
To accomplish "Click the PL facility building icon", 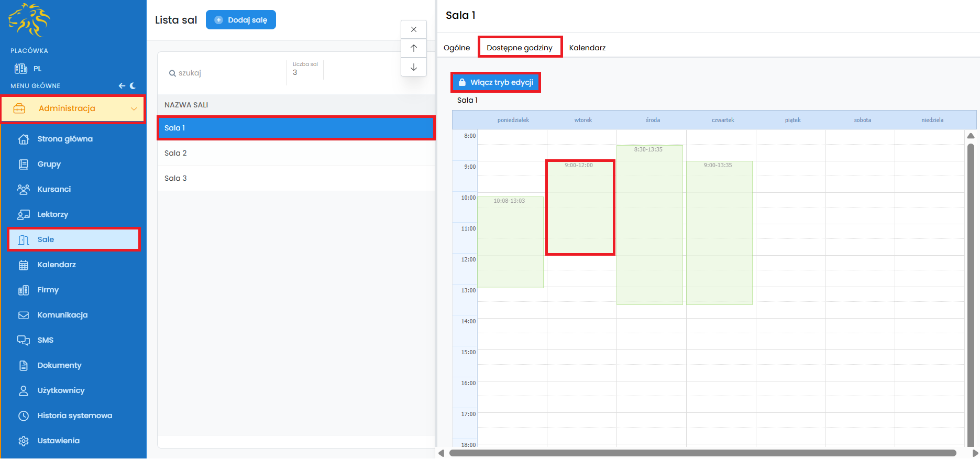I will pyautogui.click(x=21, y=69).
